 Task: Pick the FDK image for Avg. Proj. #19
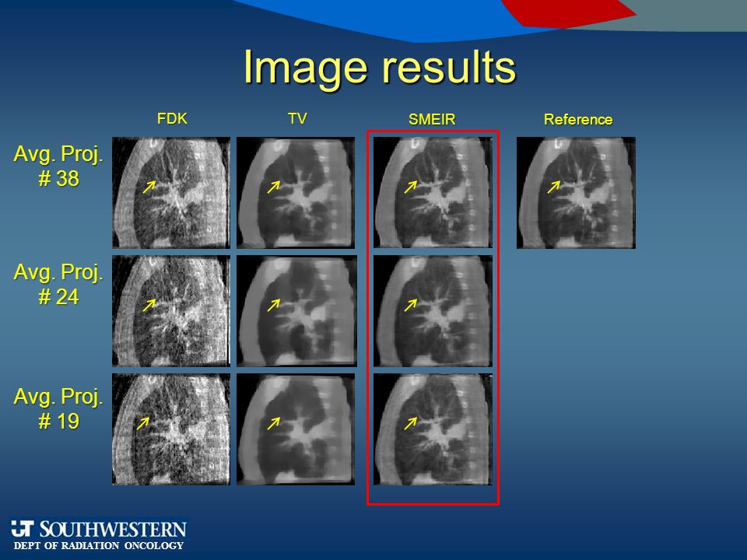coord(171,429)
